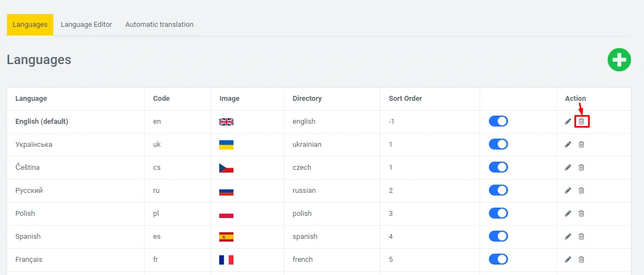Open edit for Русский language
Viewport: 644px width, 275px height.
click(568, 191)
